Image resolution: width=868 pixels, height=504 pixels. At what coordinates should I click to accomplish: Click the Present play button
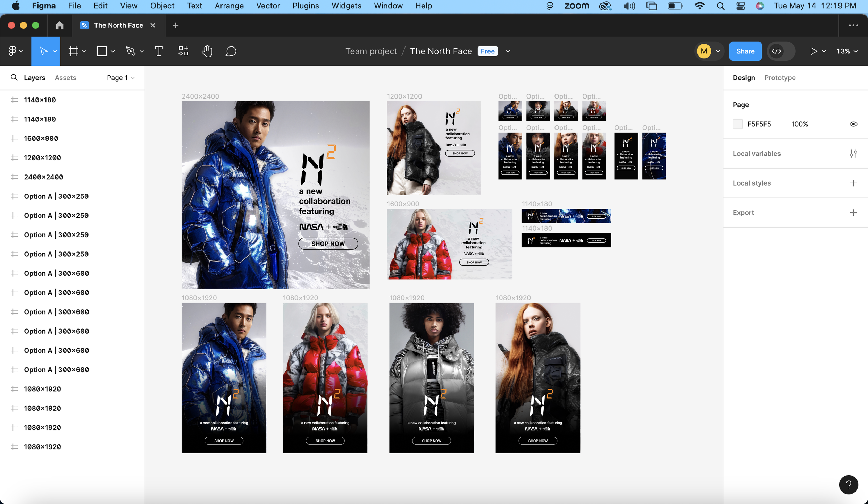813,51
